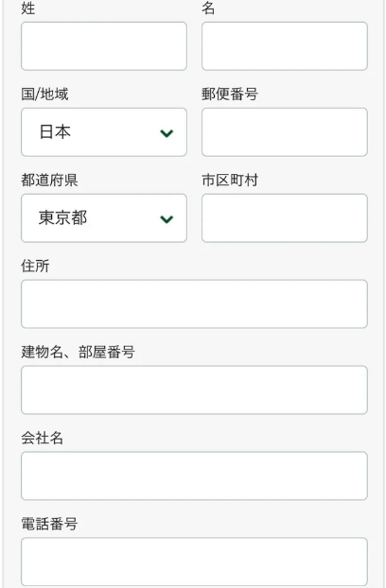Click the 都道府県 field label
Viewport: 386px width, 588px height.
49,180
